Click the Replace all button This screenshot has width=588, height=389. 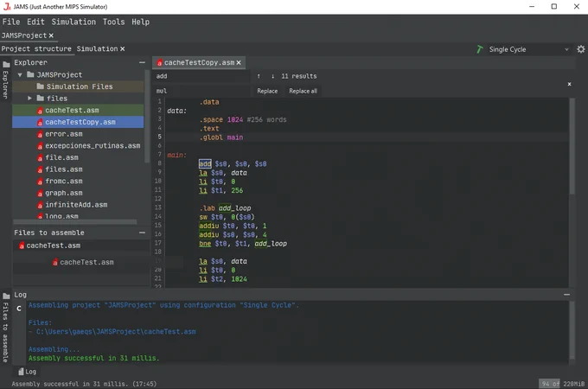click(x=303, y=91)
